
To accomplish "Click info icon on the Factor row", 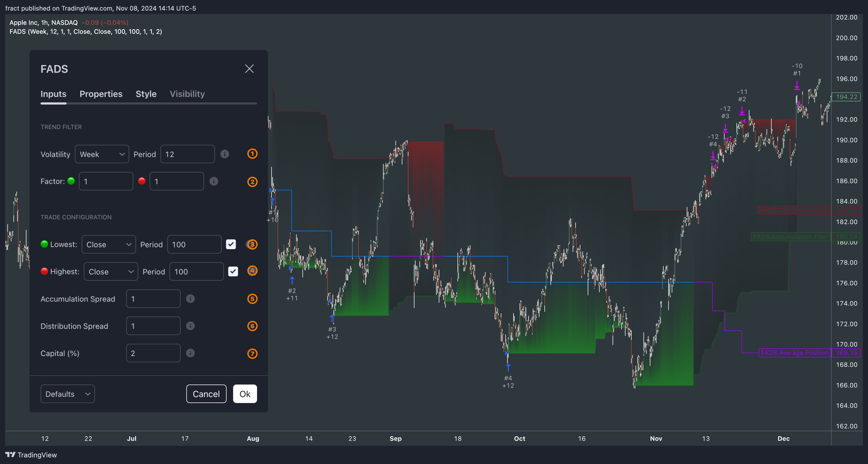I will coord(214,181).
